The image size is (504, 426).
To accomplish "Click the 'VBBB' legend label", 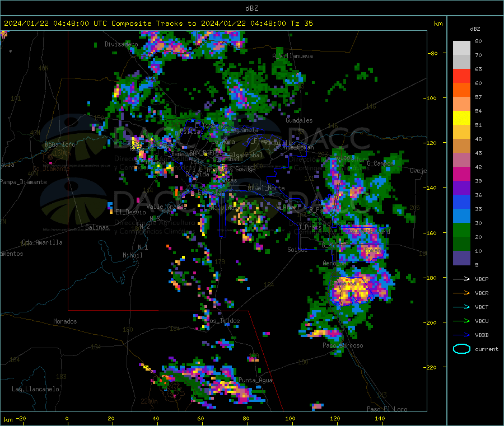I will coord(482,335).
